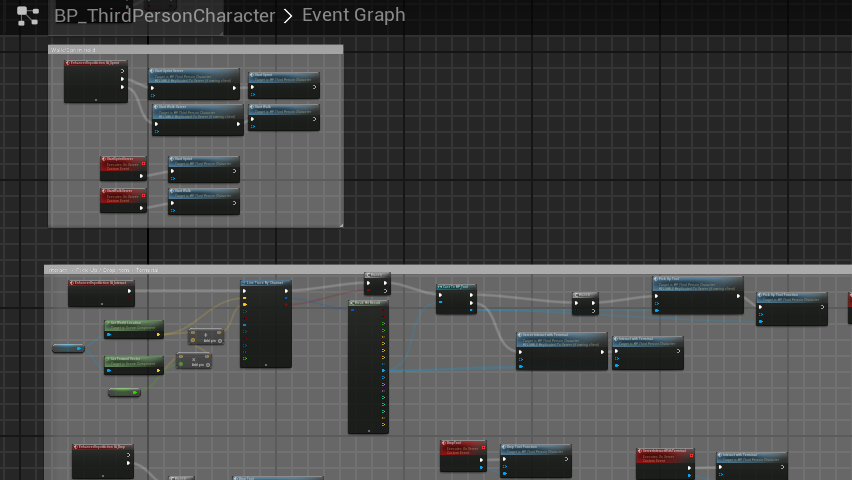Click the StartWalkServer event's red delegate pin

tap(143, 195)
